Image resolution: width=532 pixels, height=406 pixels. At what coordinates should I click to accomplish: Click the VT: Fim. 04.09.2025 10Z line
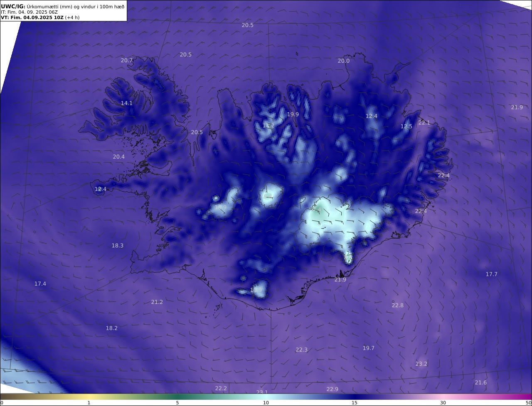coord(40,17)
